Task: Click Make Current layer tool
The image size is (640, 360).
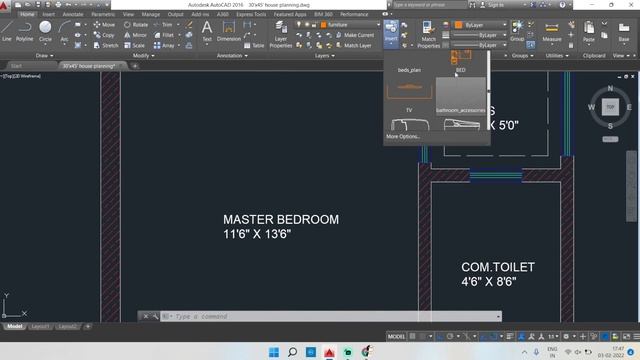Action: pyautogui.click(x=355, y=35)
